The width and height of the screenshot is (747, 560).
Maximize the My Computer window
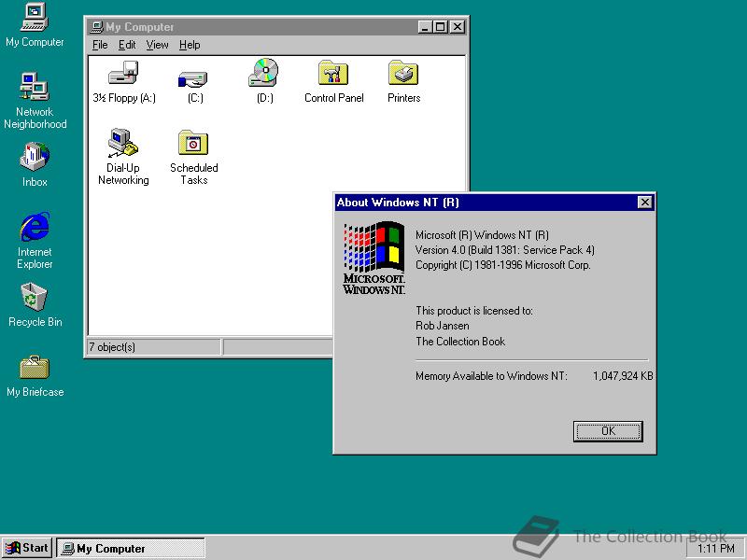[x=440, y=27]
